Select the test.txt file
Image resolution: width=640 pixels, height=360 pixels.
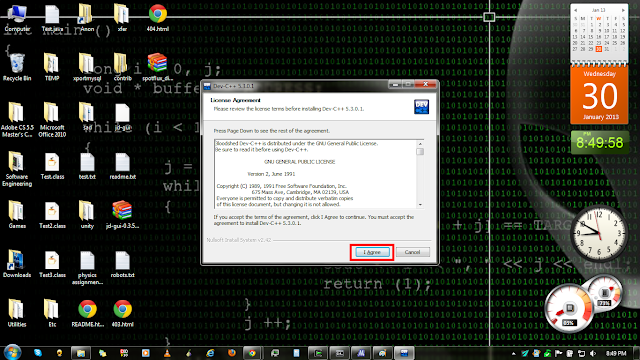(87, 166)
